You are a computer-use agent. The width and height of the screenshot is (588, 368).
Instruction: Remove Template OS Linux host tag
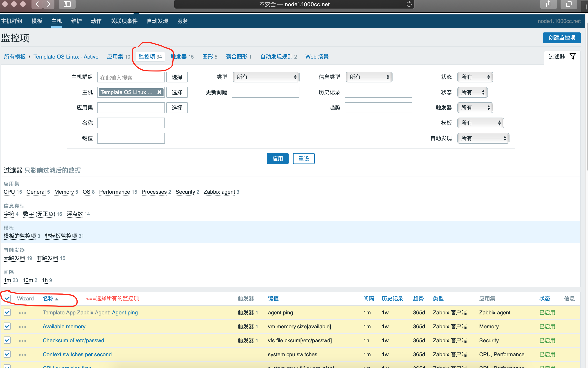tap(159, 92)
